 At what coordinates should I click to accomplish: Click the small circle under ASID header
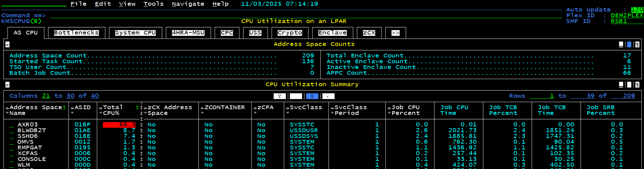point(72,113)
